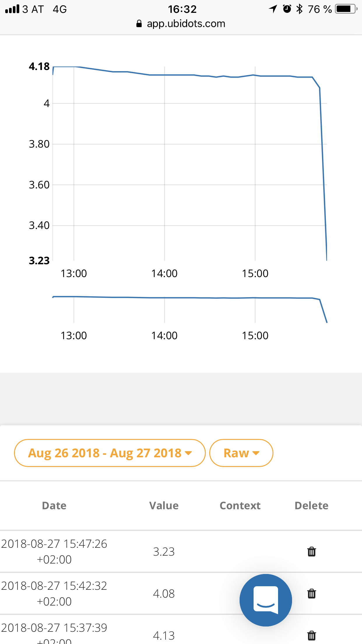Delete the 4.08 value entry
This screenshot has height=644, width=362.
coord(312,594)
